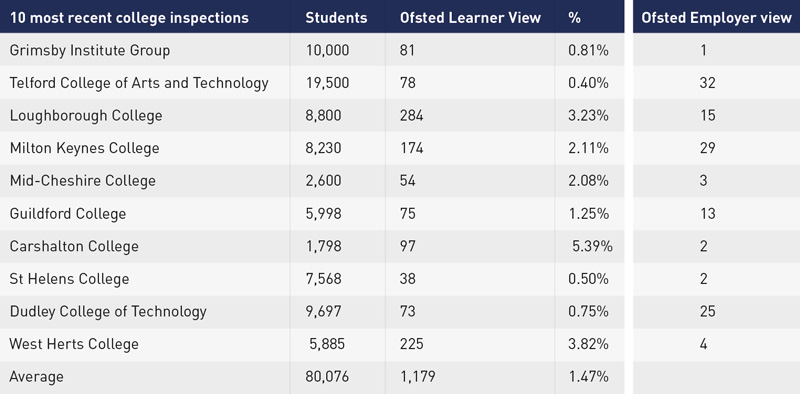Click the total students value 80,076
Image resolution: width=800 pixels, height=394 pixels.
pyautogui.click(x=328, y=377)
